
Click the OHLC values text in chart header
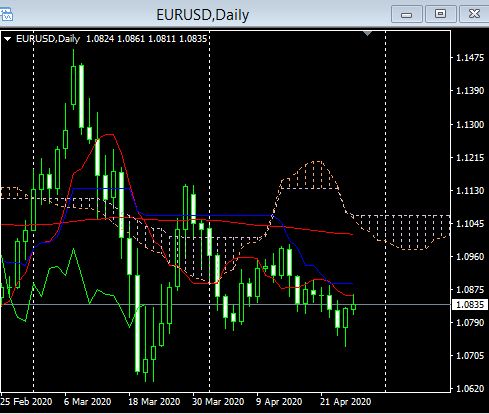point(147,39)
